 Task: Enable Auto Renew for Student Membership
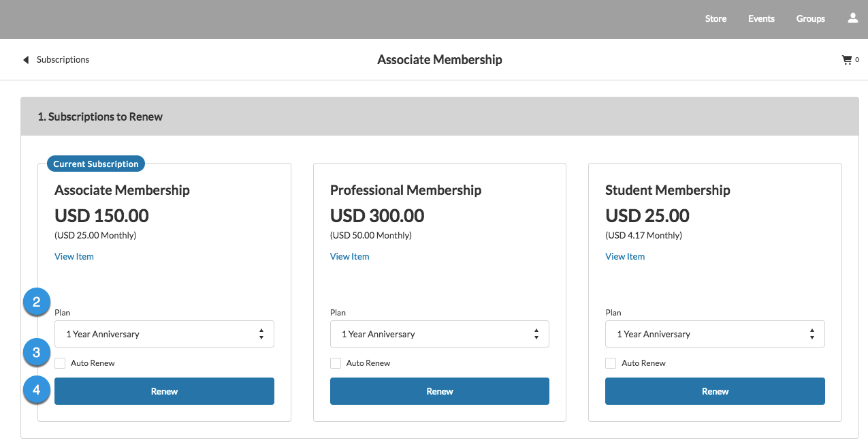click(x=611, y=363)
